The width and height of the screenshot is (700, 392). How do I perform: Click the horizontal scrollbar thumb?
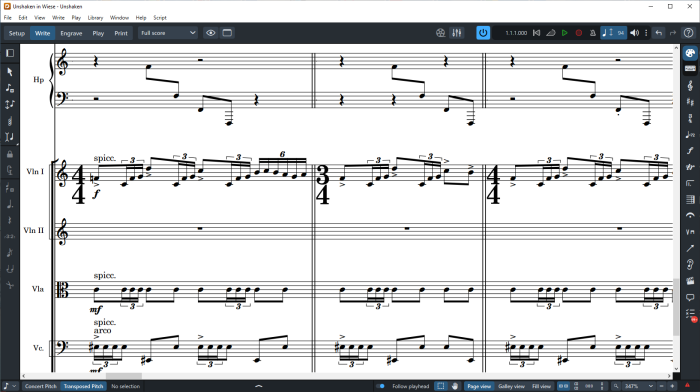[124, 376]
